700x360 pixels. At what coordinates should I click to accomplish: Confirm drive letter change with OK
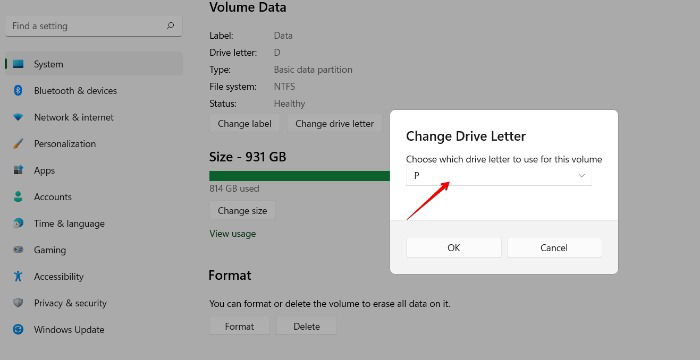tap(454, 248)
